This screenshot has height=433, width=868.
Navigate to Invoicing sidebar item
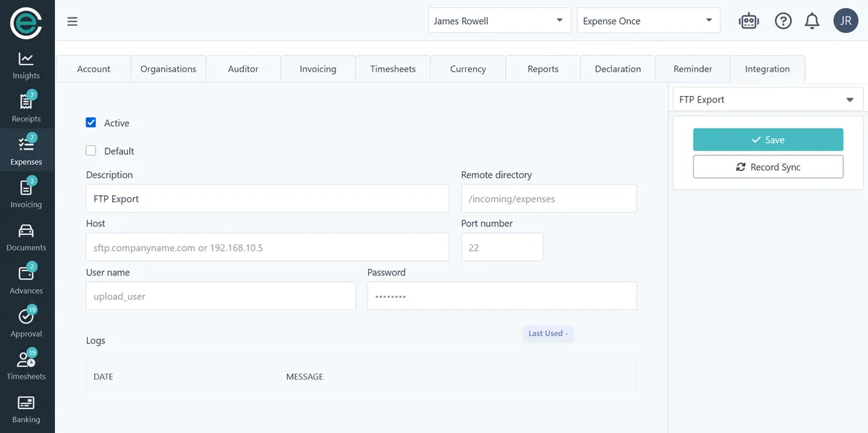(26, 194)
